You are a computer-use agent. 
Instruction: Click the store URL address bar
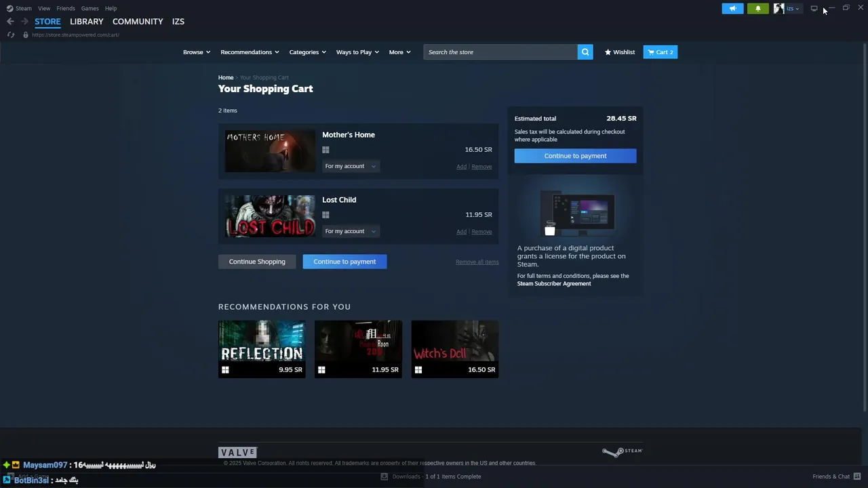click(75, 35)
